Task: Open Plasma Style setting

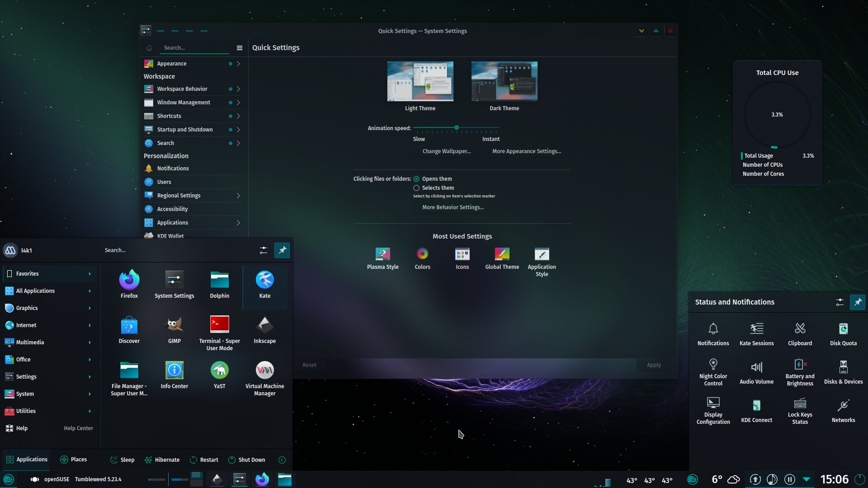Action: 383,258
